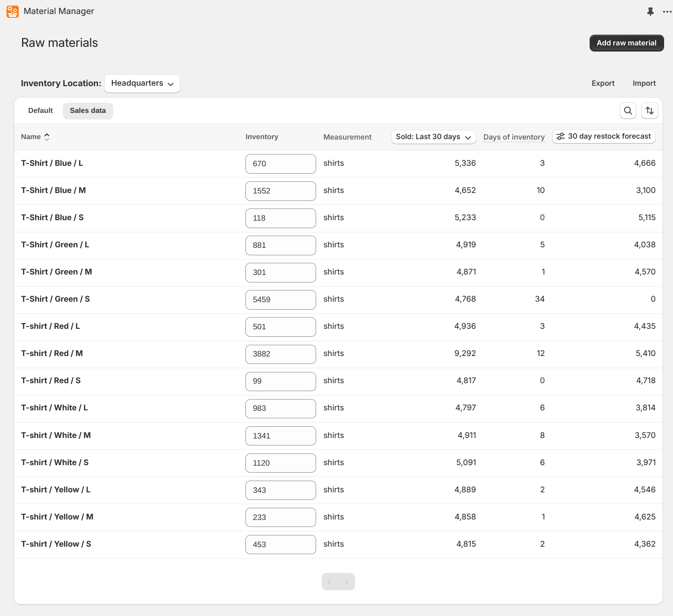Click the sold value 5,336
The image size is (673, 616).
click(465, 163)
